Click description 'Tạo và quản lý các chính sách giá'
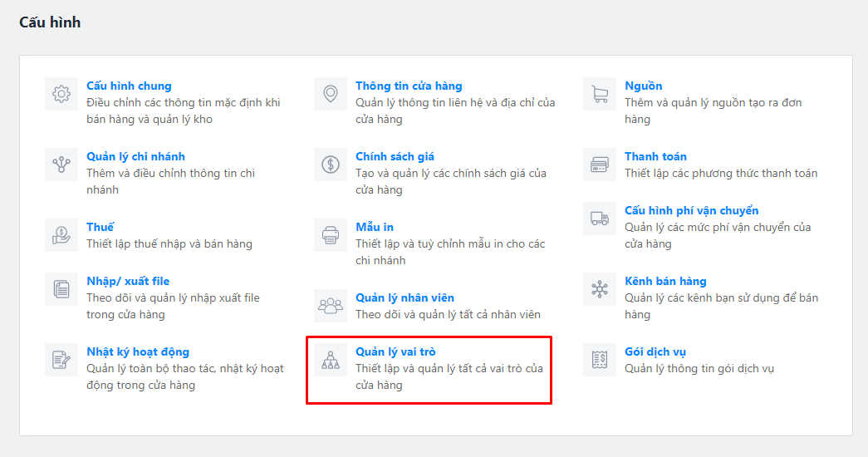The width and height of the screenshot is (868, 457). [450, 181]
